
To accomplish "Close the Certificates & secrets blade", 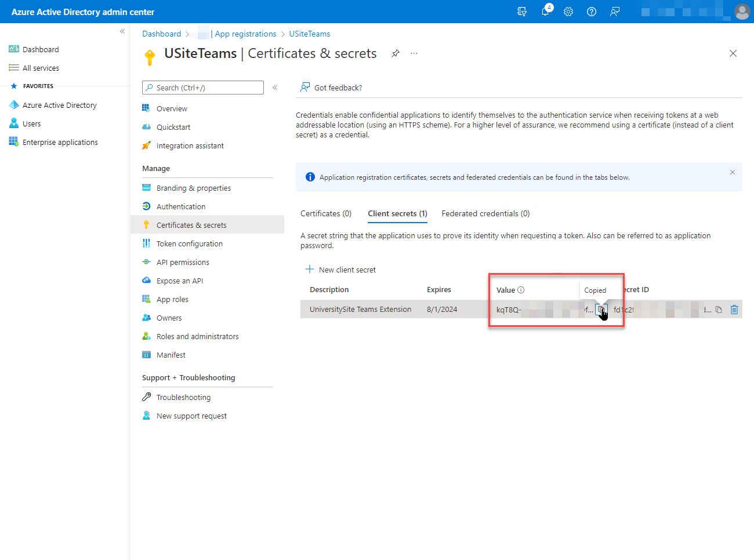I will pos(733,53).
